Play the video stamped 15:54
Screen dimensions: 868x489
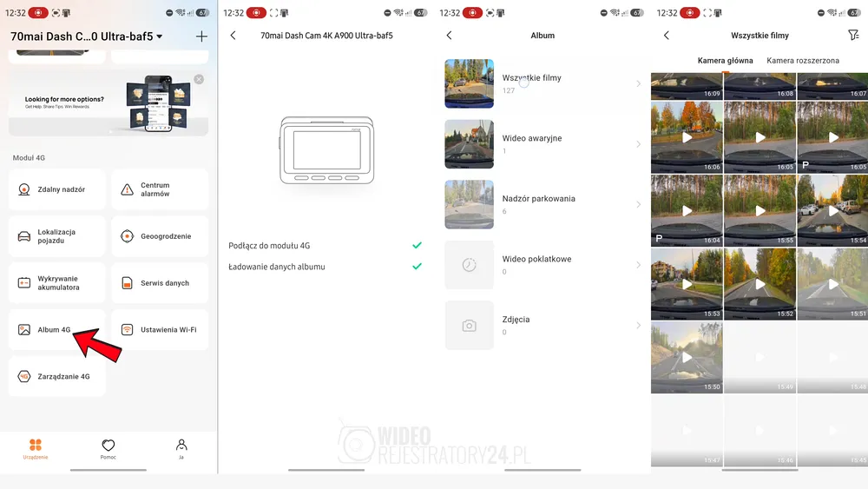(x=833, y=211)
